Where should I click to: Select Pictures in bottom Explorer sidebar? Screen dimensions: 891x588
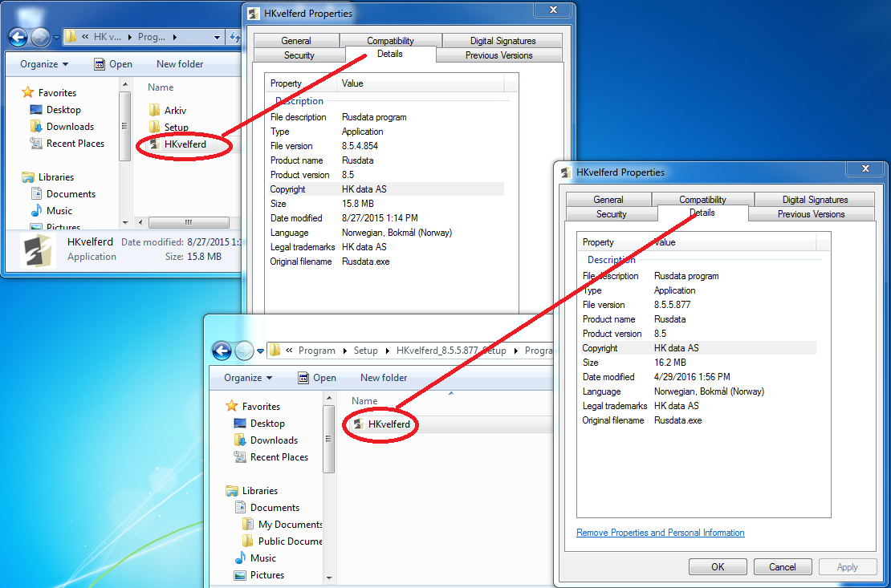point(259,575)
